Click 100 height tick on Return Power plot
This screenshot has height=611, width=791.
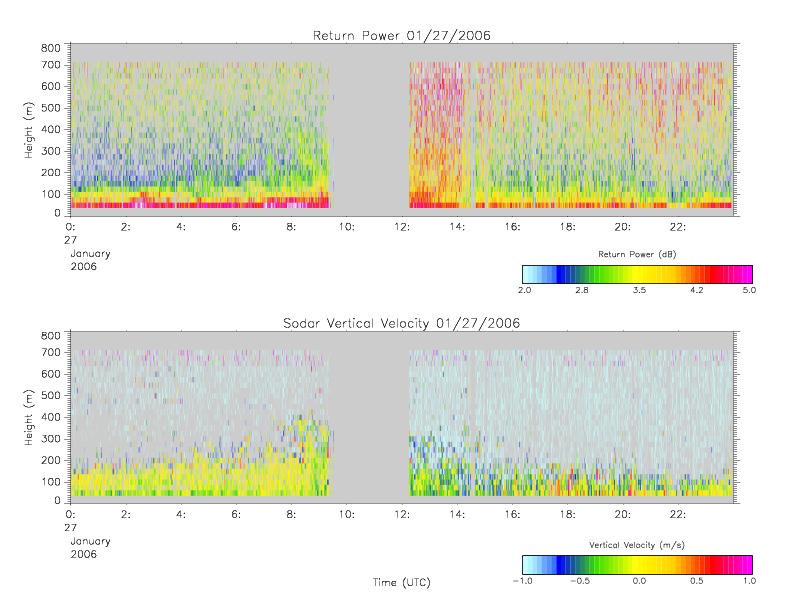(x=50, y=194)
